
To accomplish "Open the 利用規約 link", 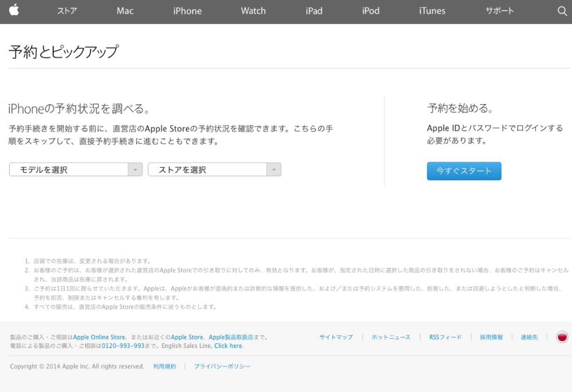I will click(x=165, y=366).
